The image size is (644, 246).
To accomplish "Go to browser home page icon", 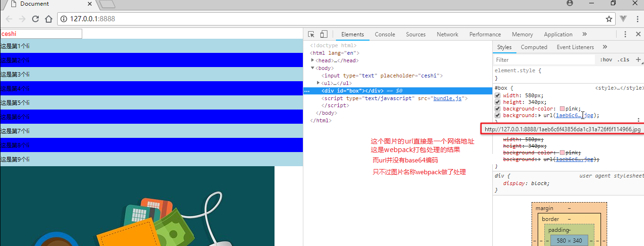I will pyautogui.click(x=48, y=19).
